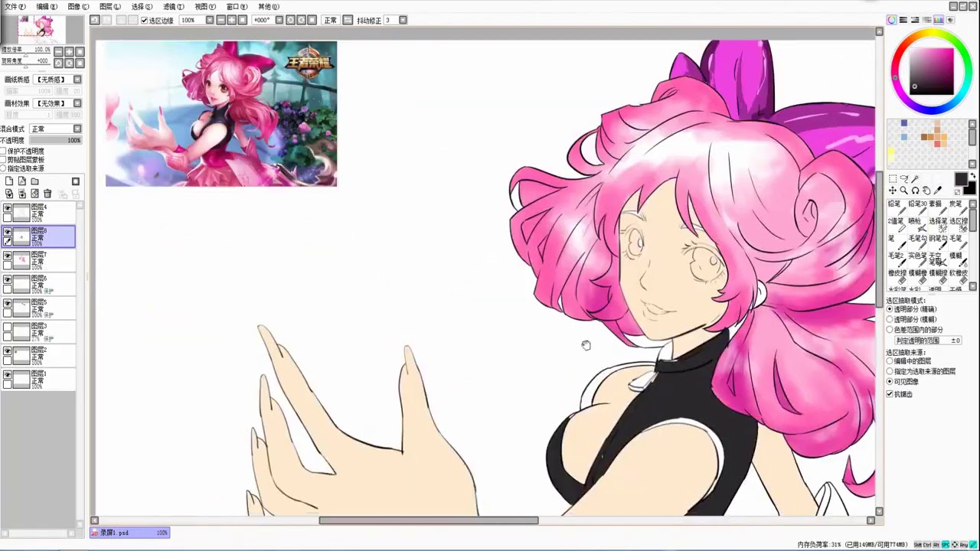Open the 滤镜 filter menu

[x=173, y=6]
